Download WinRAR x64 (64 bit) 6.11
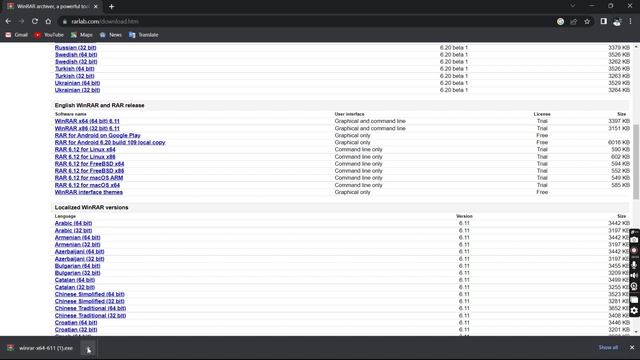 point(87,121)
